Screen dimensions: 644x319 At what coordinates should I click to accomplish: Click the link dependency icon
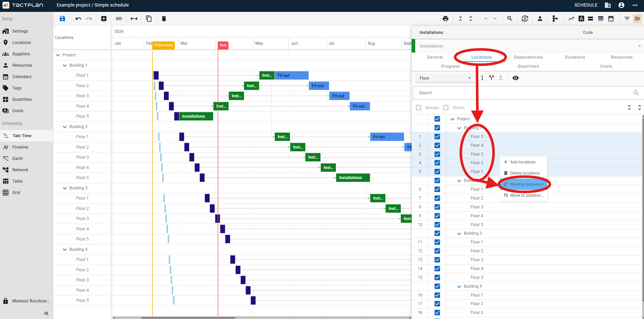coord(119,18)
